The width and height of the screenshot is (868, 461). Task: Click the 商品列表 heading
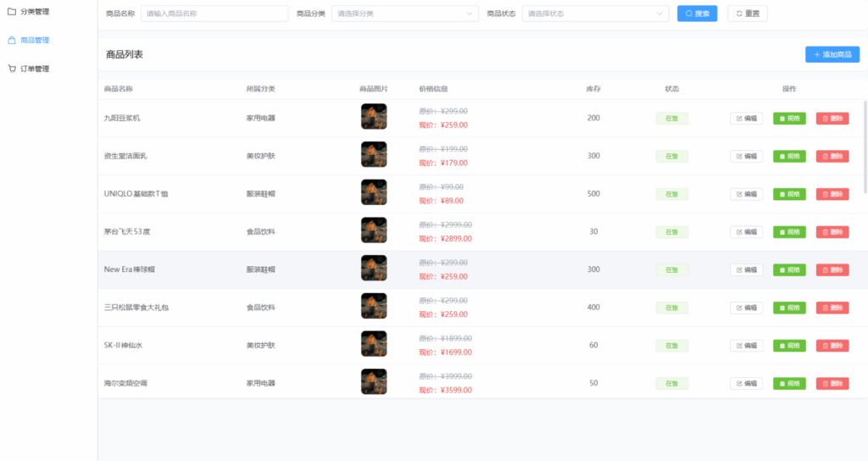125,54
